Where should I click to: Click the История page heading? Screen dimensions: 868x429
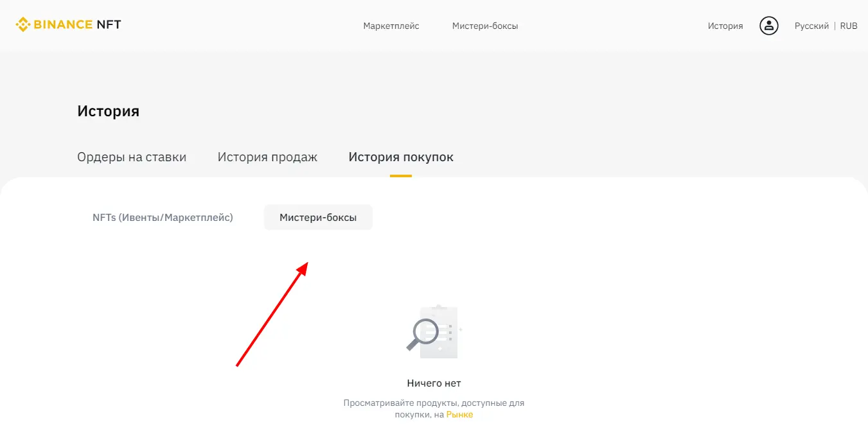108,111
